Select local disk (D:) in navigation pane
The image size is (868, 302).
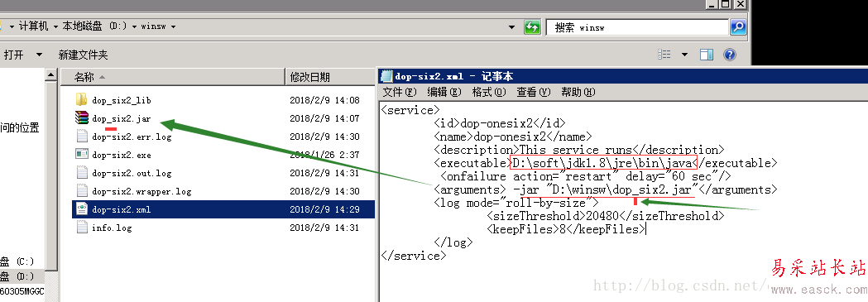pos(17,276)
